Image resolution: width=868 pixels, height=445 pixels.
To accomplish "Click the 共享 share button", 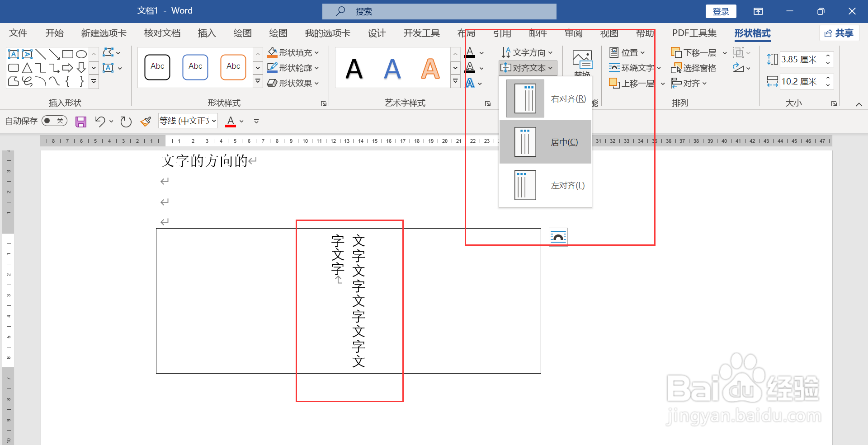I will (839, 33).
